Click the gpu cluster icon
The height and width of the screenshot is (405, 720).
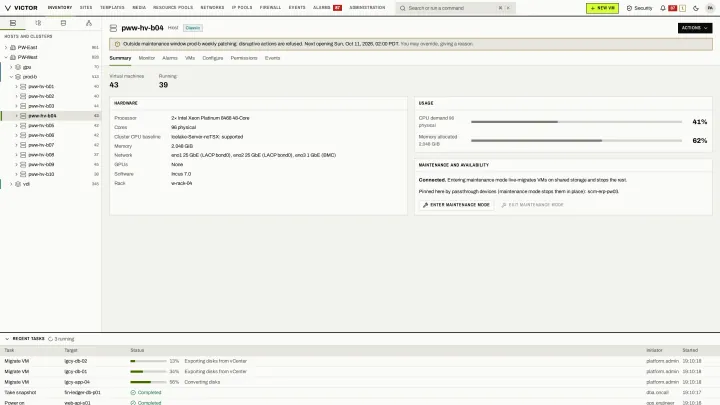(x=18, y=67)
